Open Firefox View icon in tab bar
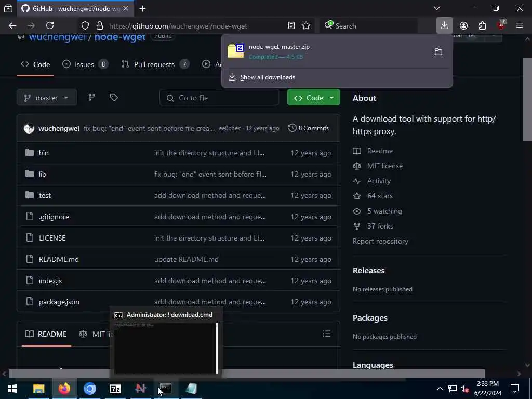The width and height of the screenshot is (532, 399). [x=8, y=9]
